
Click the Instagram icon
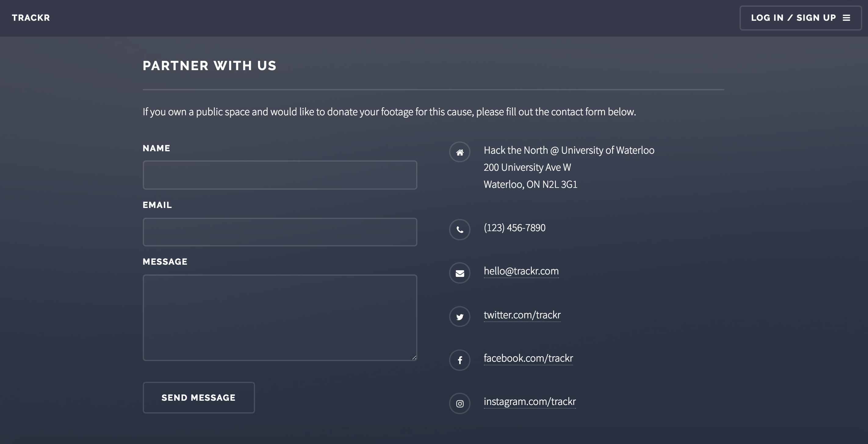459,403
